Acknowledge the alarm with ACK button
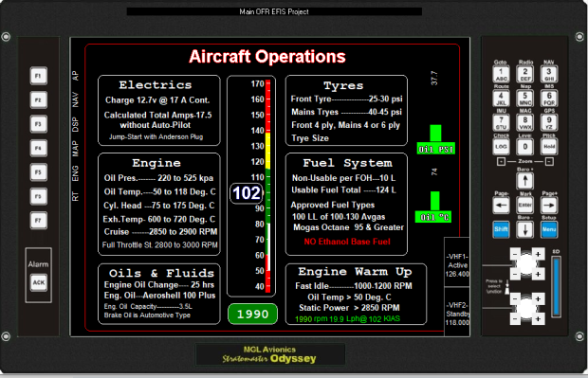This screenshot has width=588, height=378. coord(39,282)
